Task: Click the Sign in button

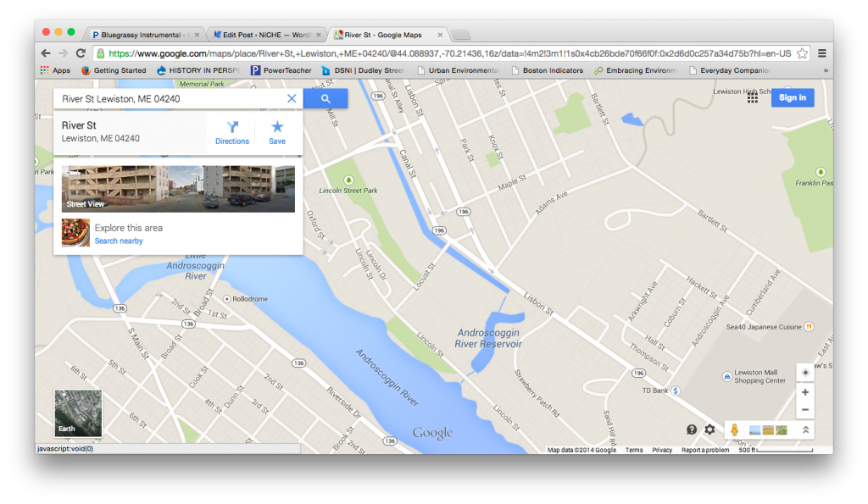Action: (792, 97)
